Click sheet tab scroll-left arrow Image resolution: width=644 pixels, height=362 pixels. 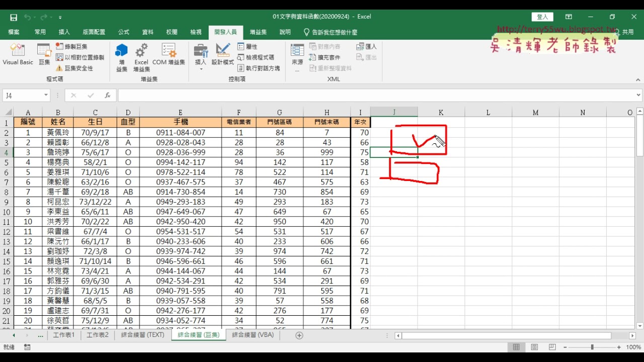[14, 335]
